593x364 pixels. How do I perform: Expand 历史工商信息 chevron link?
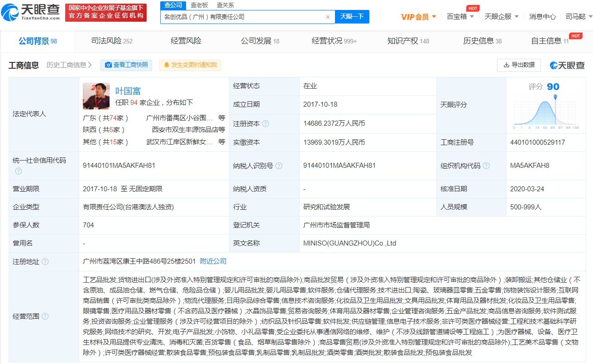(69, 65)
